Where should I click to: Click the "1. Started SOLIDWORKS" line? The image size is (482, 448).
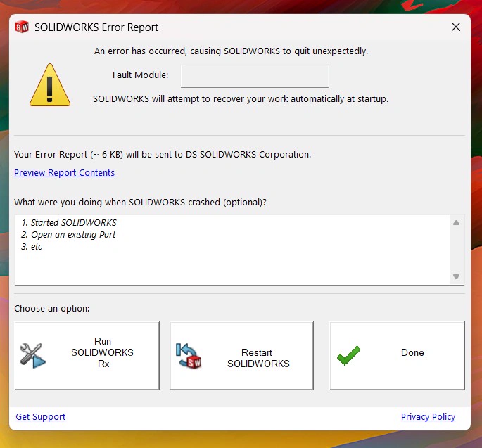pos(69,223)
